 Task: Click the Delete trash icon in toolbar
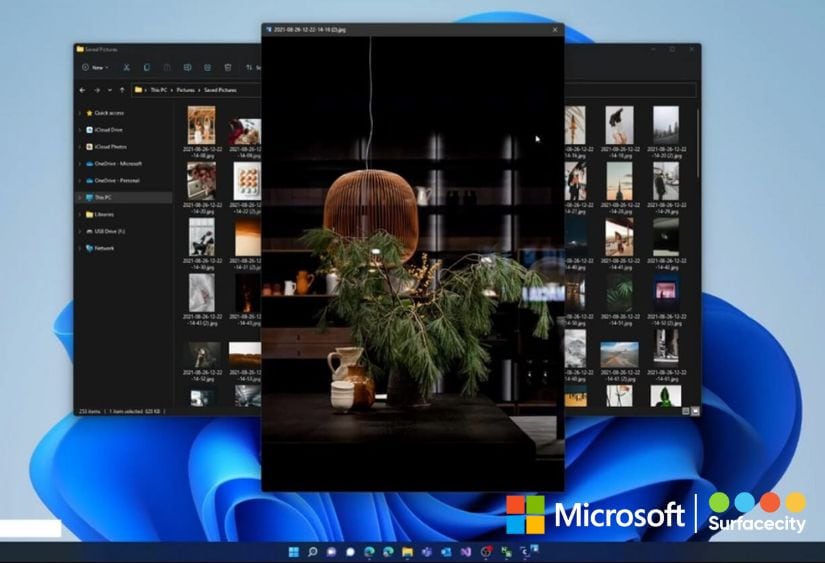point(228,67)
